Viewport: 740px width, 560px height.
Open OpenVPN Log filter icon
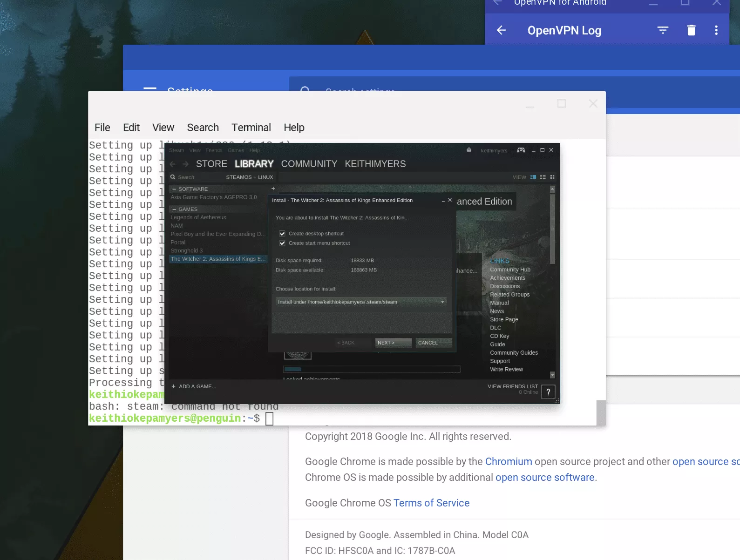(663, 31)
